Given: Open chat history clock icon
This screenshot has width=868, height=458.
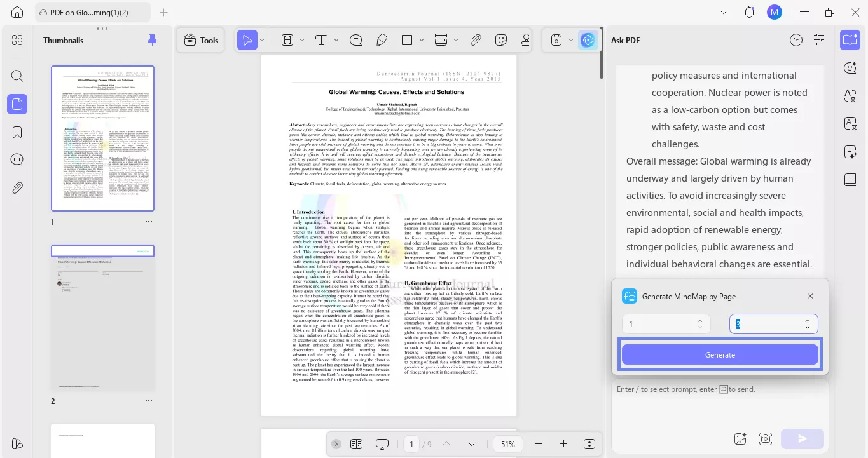Looking at the screenshot, I should (x=796, y=40).
